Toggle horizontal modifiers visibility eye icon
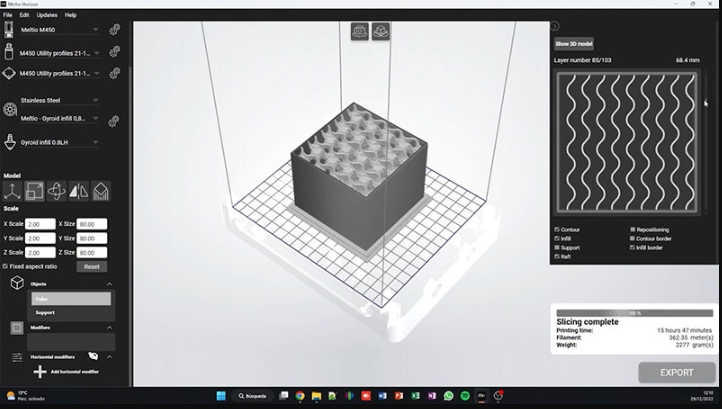Image resolution: width=722 pixels, height=409 pixels. [93, 356]
